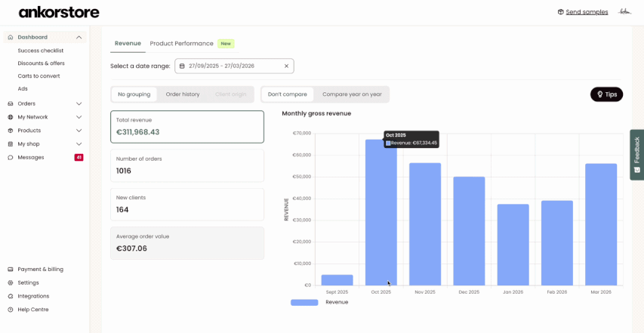
Task: Clear the date range with the X icon
Action: pos(286,66)
